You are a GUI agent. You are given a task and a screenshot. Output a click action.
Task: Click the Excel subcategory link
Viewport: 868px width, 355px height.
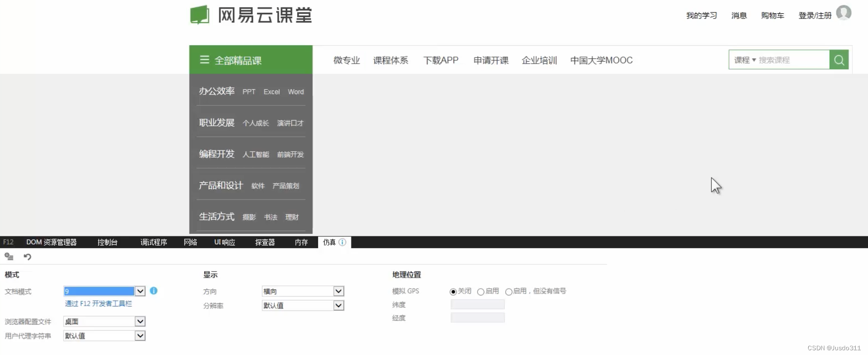[x=272, y=92]
